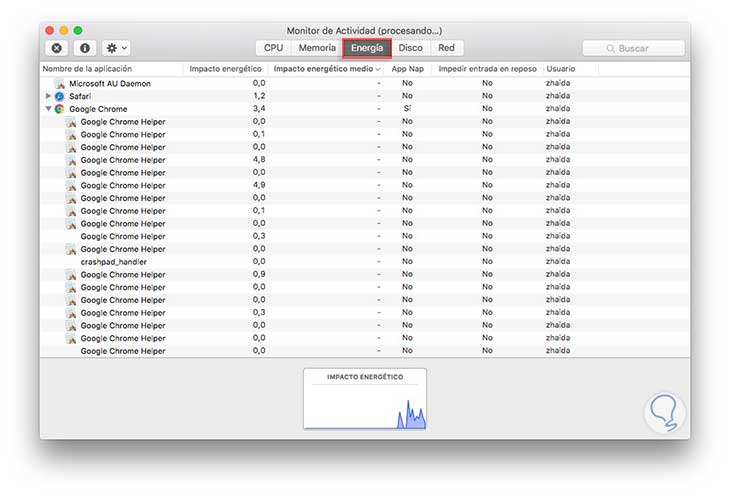This screenshot has width=730, height=496.
Task: Click zhaida user in Safari row
Action: click(558, 96)
